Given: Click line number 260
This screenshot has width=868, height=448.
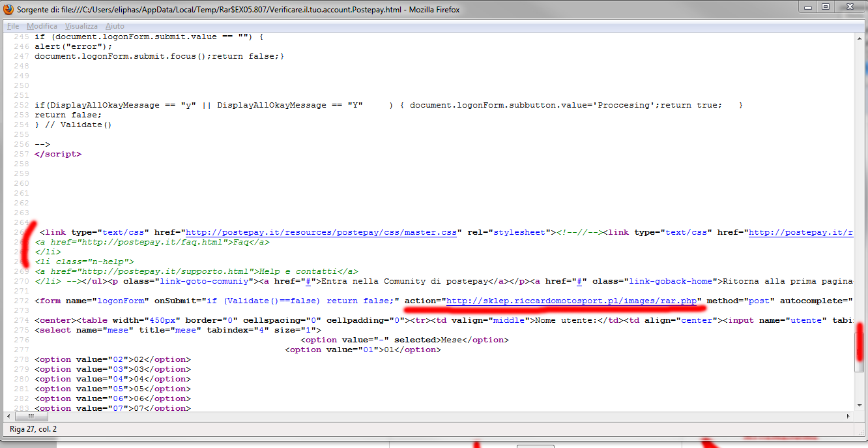Looking at the screenshot, I should 22,183.
